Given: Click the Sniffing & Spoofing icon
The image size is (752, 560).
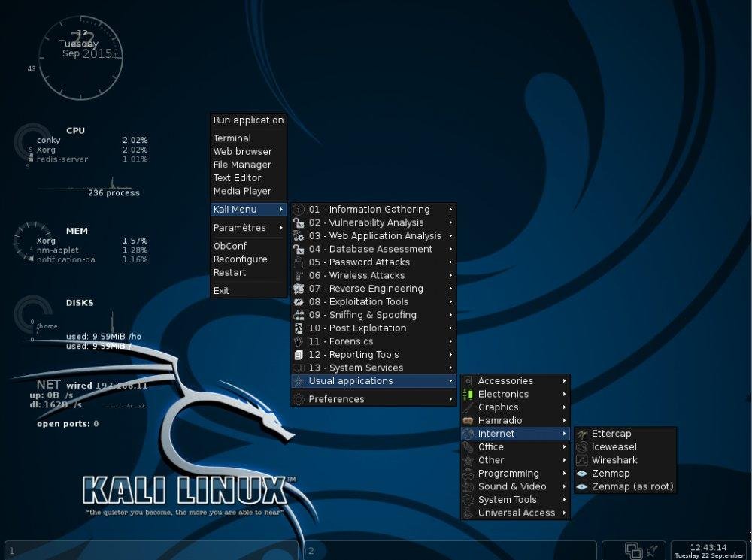Looking at the screenshot, I should 299,315.
